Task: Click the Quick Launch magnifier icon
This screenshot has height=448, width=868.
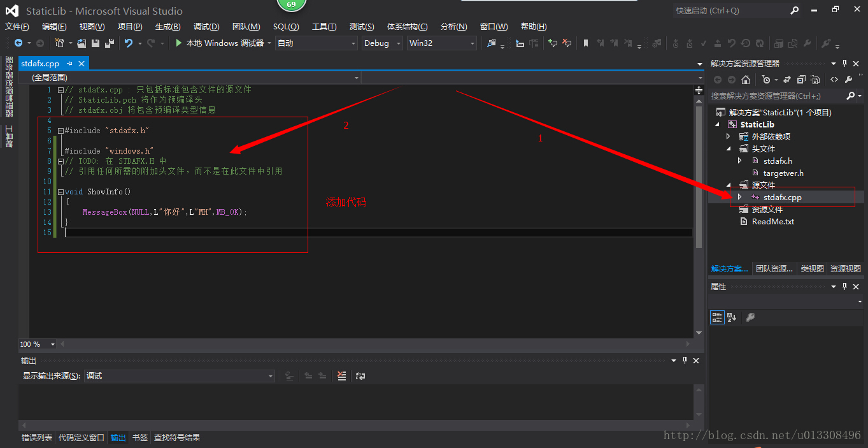Action: (795, 10)
